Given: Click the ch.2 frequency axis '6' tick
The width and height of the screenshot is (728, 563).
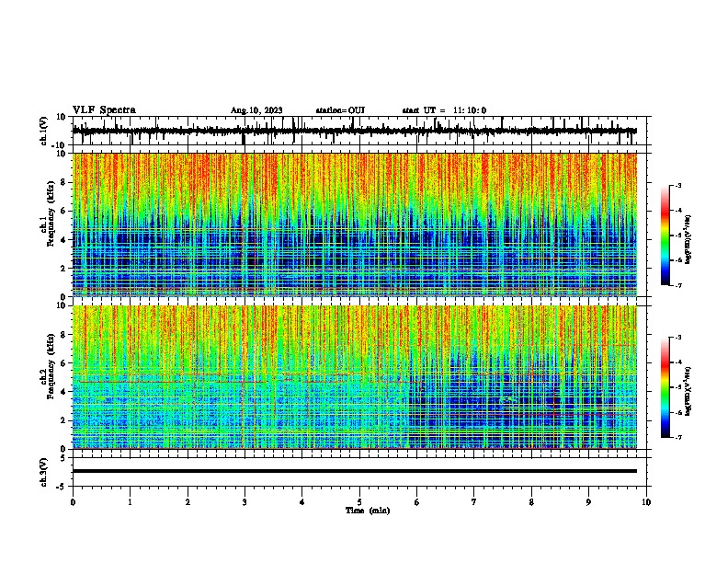Looking at the screenshot, I should (64, 363).
